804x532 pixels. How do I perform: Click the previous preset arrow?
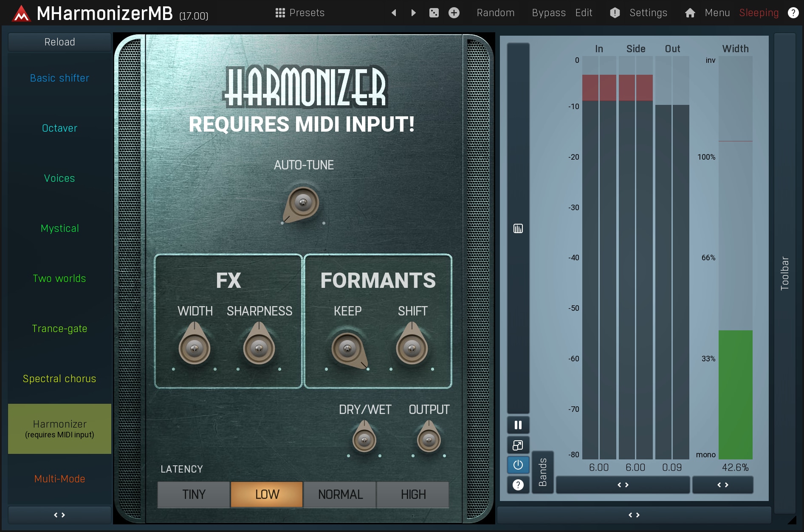[x=394, y=13]
